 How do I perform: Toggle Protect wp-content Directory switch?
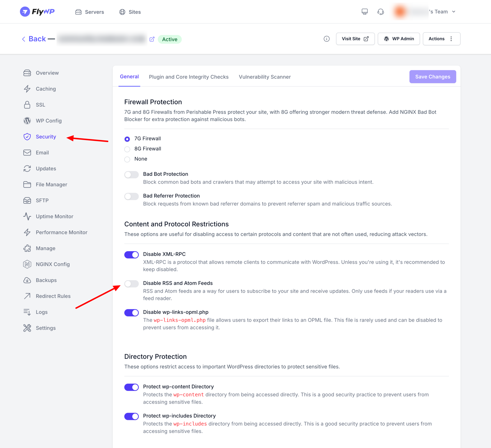point(132,387)
